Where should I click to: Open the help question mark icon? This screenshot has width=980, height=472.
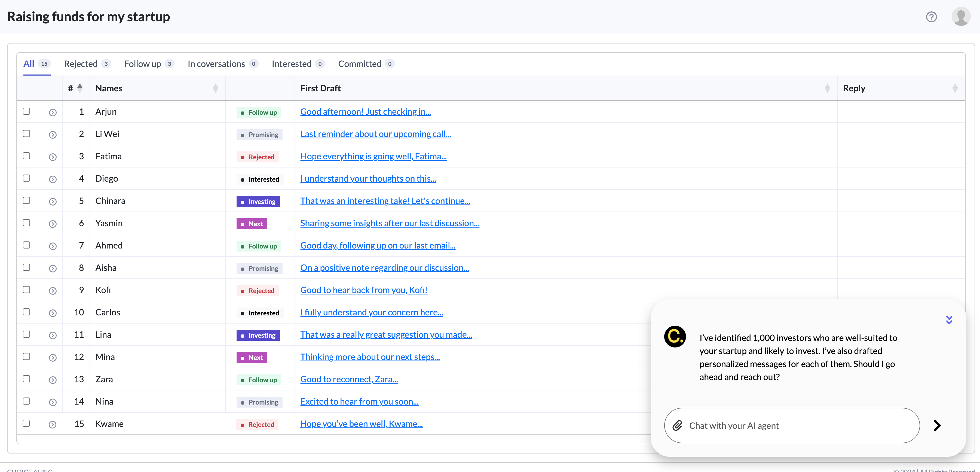click(931, 17)
